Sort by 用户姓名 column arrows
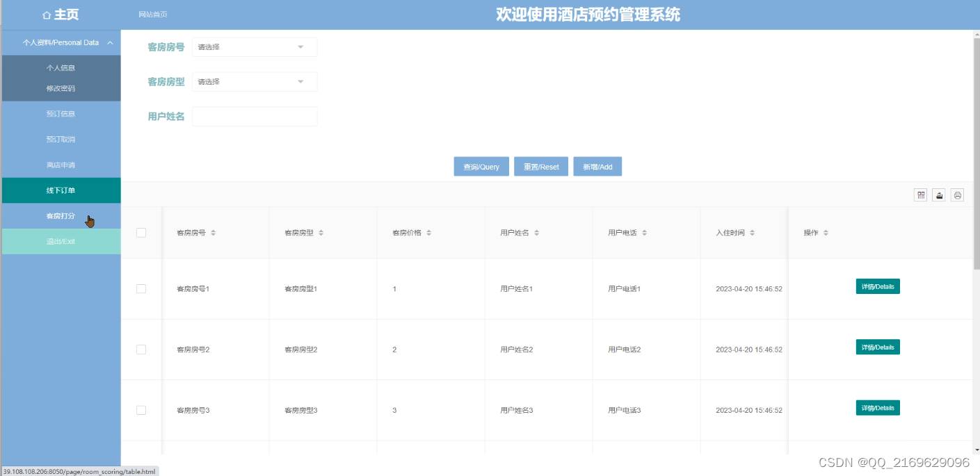Image resolution: width=980 pixels, height=476 pixels. [x=537, y=233]
